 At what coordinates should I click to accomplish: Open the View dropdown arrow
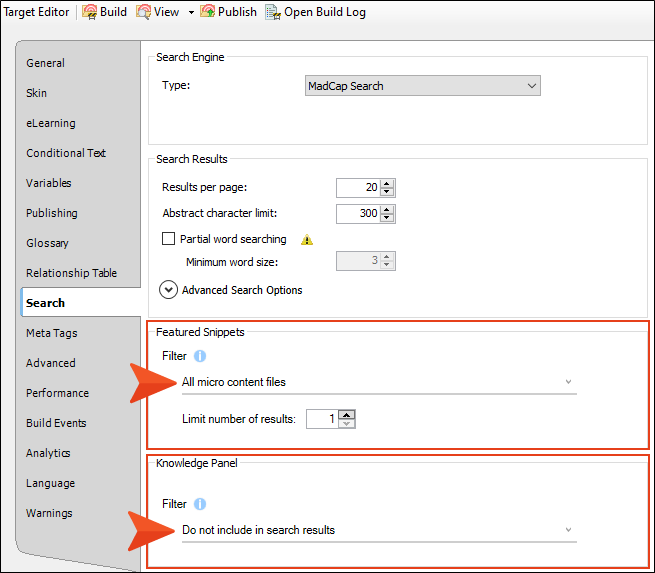pyautogui.click(x=191, y=13)
